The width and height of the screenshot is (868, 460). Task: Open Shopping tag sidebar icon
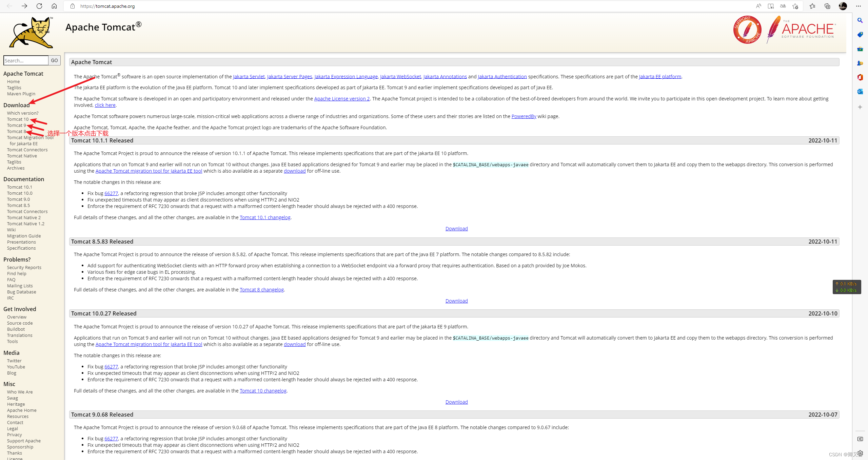[860, 35]
